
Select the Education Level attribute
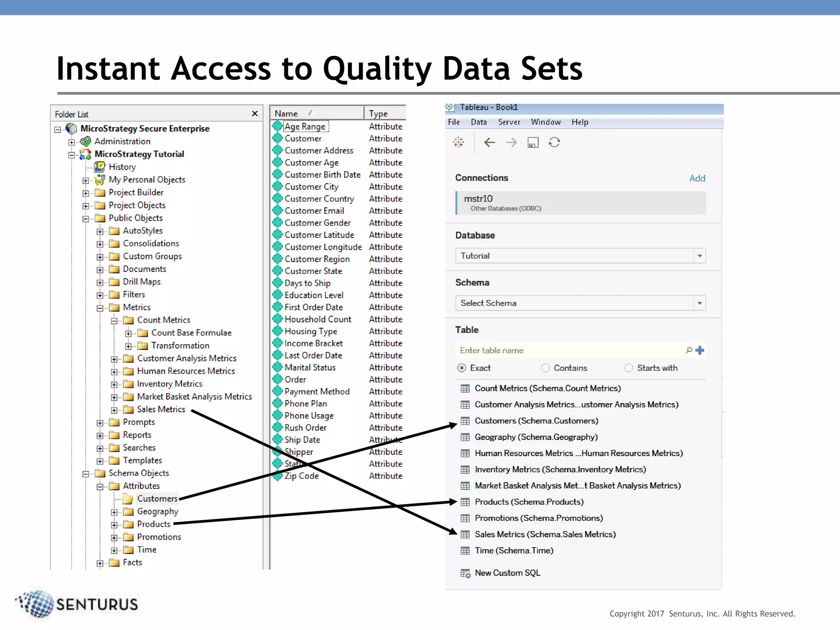pos(314,295)
